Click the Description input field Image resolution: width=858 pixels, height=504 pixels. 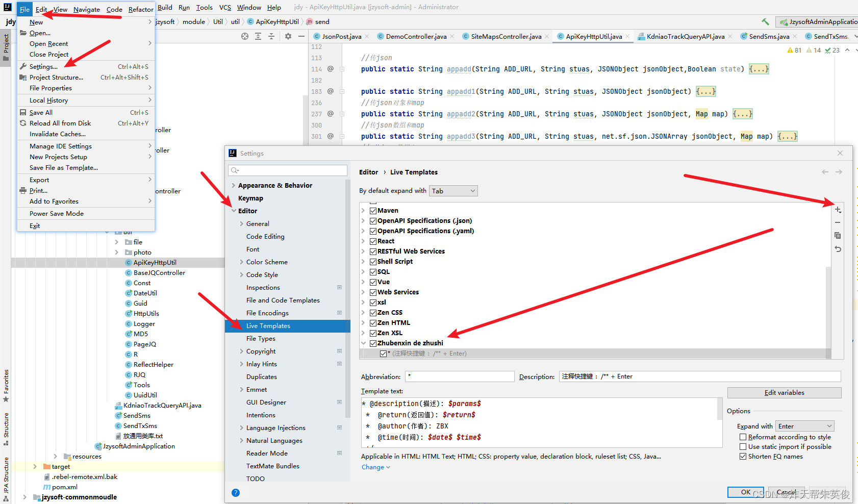point(700,376)
